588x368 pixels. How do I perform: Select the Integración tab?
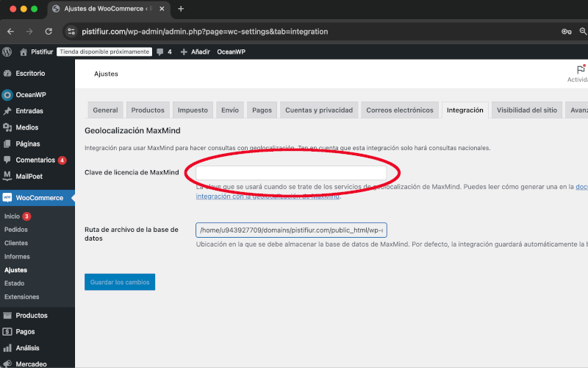pyautogui.click(x=465, y=110)
